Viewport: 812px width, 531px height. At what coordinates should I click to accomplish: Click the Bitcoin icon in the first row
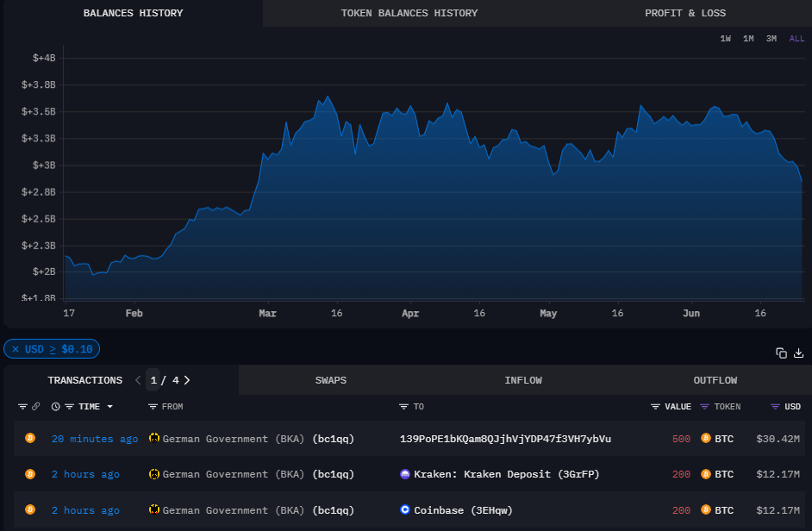30,439
